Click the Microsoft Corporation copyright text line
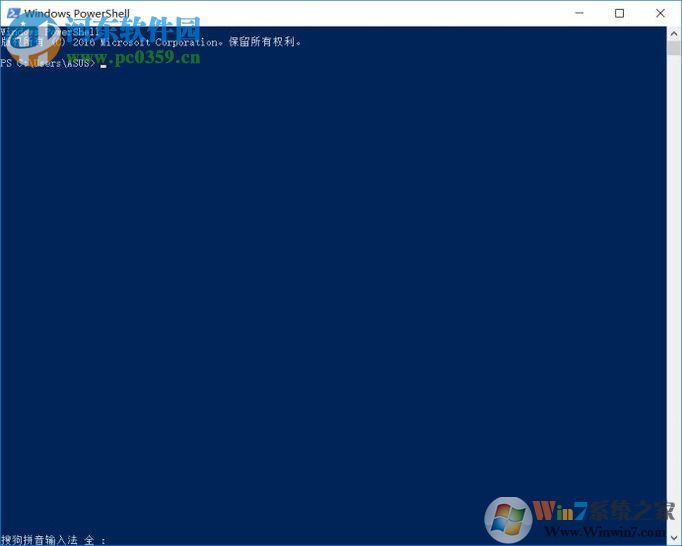Image resolution: width=682 pixels, height=546 pixels. (150, 42)
